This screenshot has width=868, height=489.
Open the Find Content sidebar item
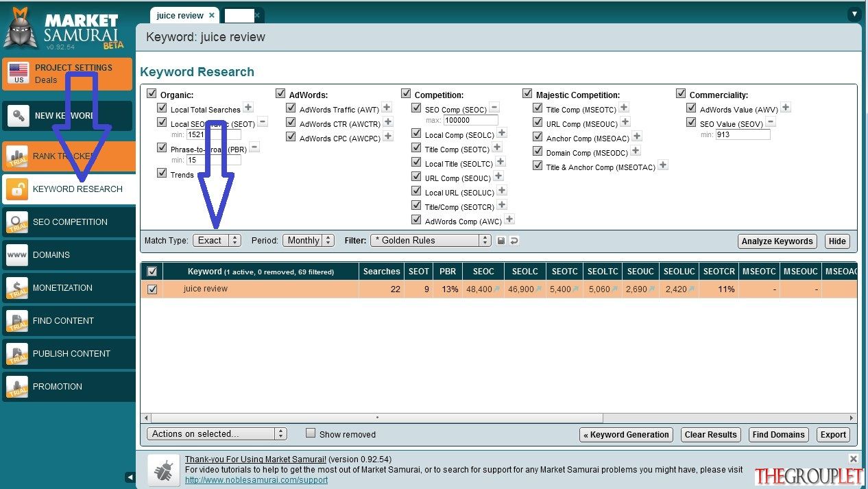coord(69,320)
